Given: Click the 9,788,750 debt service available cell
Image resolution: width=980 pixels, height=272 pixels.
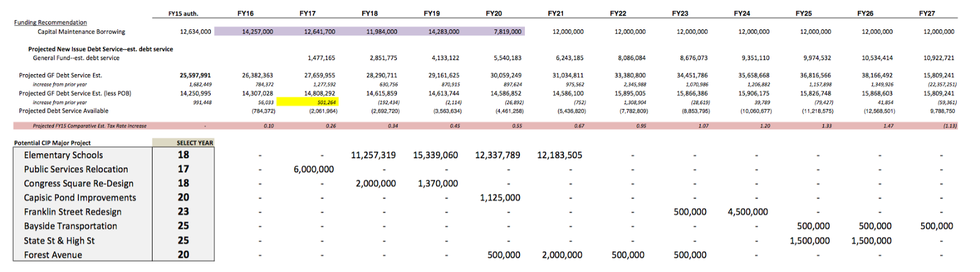Looking at the screenshot, I should 941,111.
